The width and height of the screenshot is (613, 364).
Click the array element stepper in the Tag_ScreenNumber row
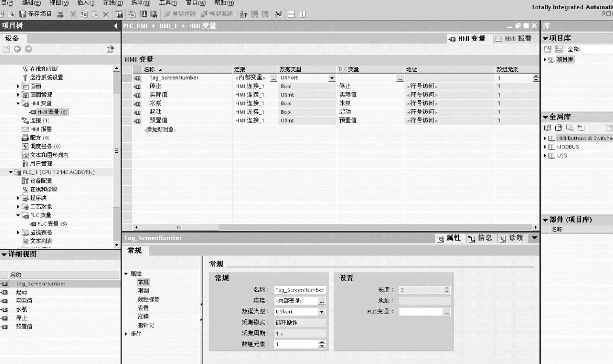point(536,78)
